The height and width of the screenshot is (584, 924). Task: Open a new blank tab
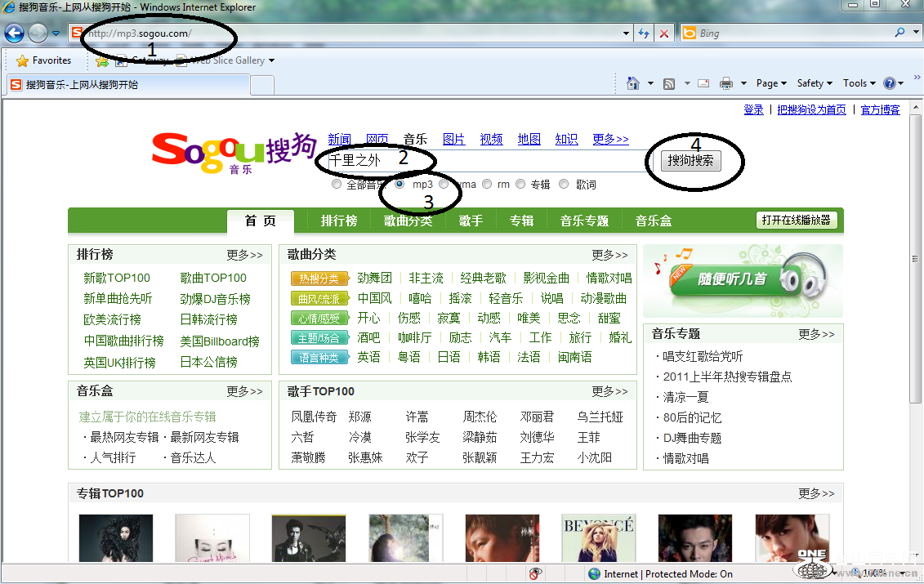click(262, 86)
